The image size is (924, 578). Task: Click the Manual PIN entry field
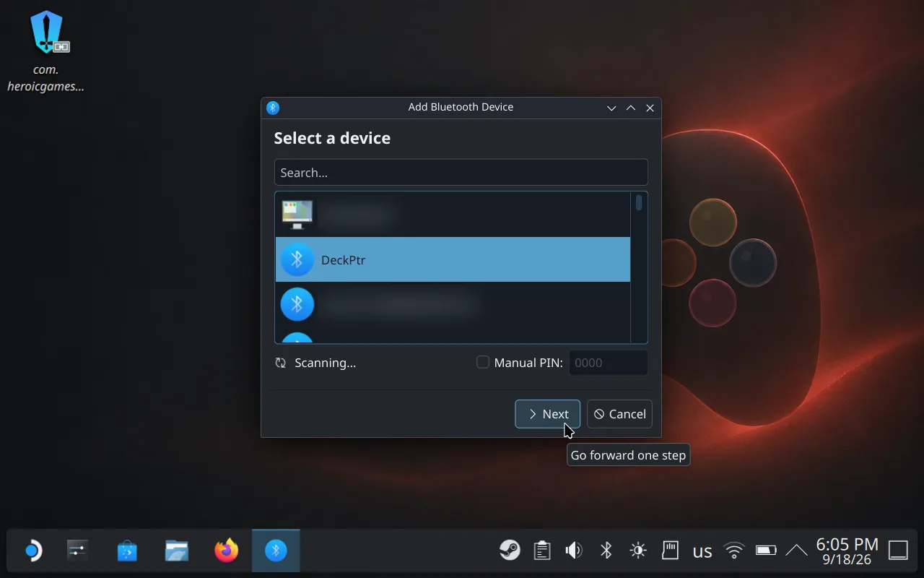[609, 363]
